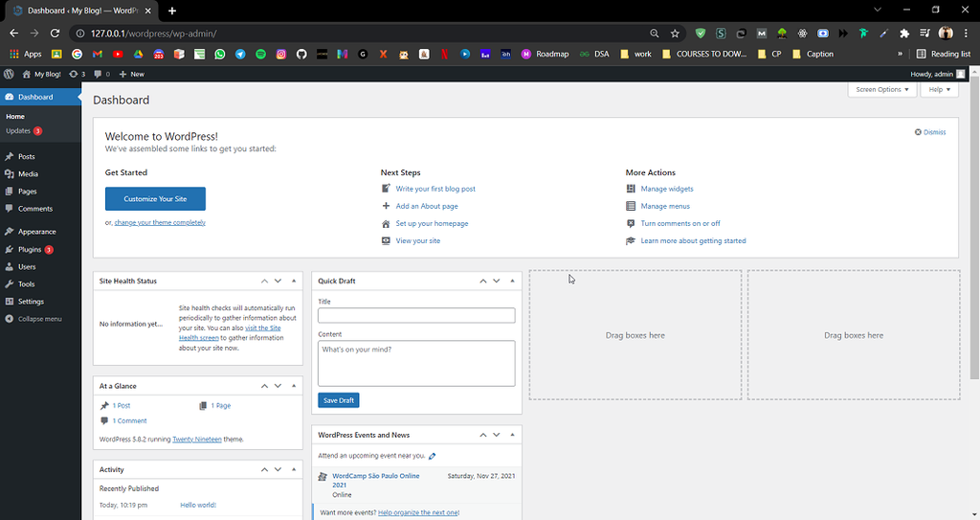Reload the page with the browser refresh button
The image size is (980, 520).
coord(55,34)
